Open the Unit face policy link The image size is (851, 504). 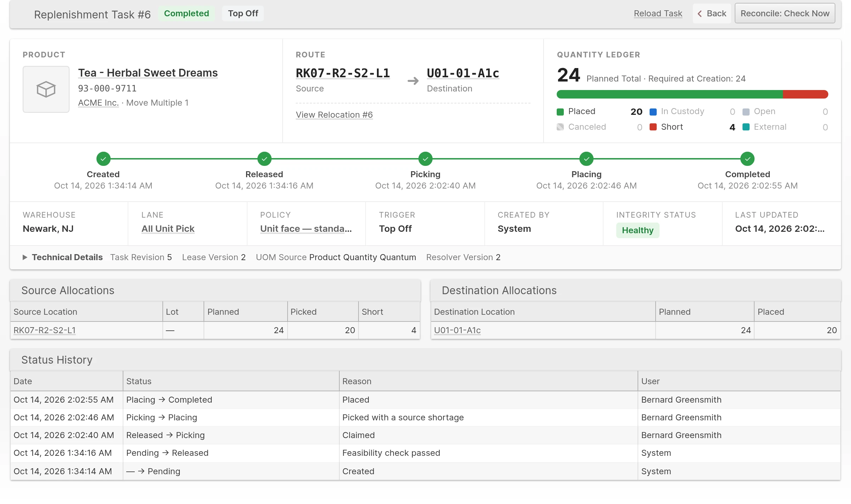pyautogui.click(x=306, y=229)
